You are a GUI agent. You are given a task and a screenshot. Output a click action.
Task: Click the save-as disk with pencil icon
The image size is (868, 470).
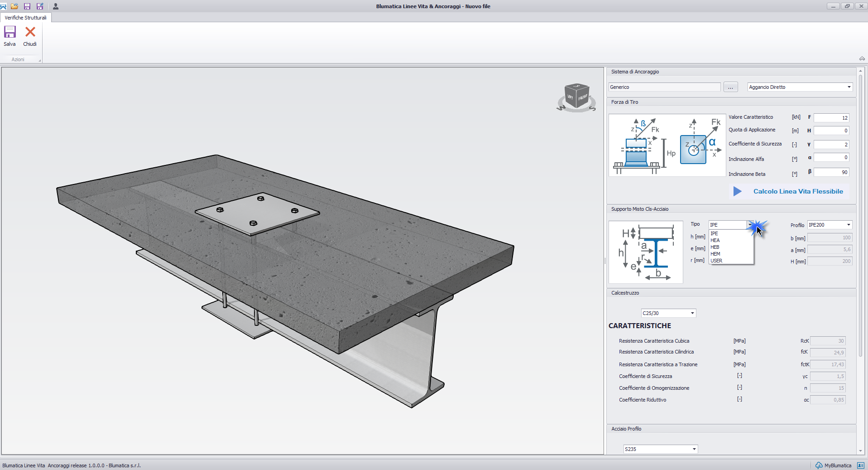point(40,6)
